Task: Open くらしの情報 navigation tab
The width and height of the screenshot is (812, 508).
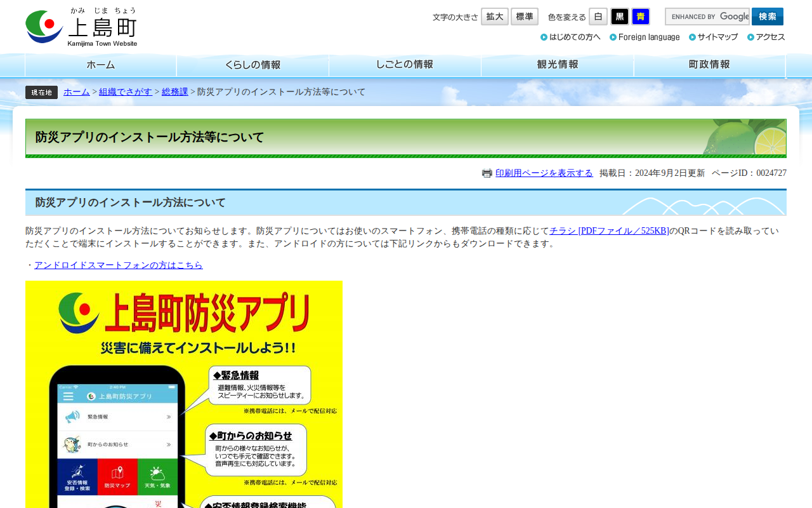Action: point(253,65)
